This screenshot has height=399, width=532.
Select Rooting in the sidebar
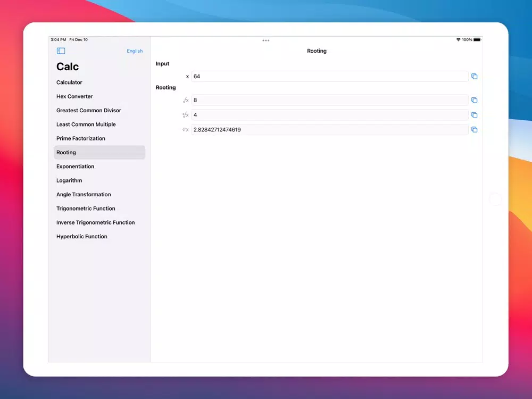[99, 152]
